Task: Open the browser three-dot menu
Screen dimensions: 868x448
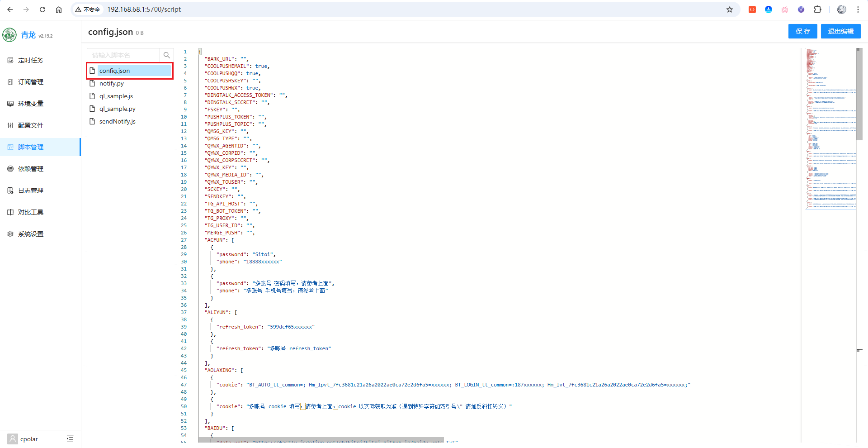Action: point(858,10)
